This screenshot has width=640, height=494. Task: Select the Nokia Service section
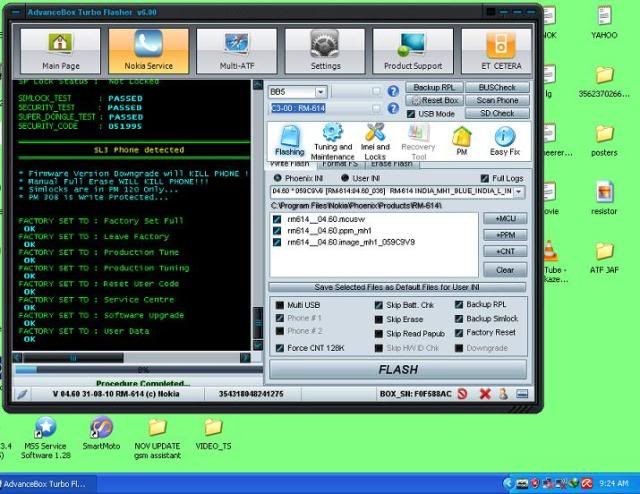pos(149,51)
